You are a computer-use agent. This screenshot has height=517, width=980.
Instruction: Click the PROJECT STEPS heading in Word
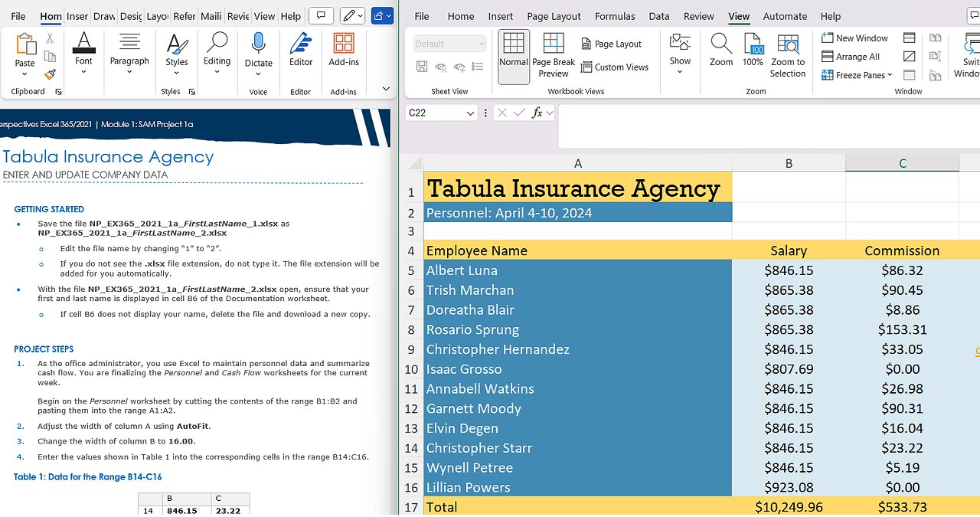(44, 349)
